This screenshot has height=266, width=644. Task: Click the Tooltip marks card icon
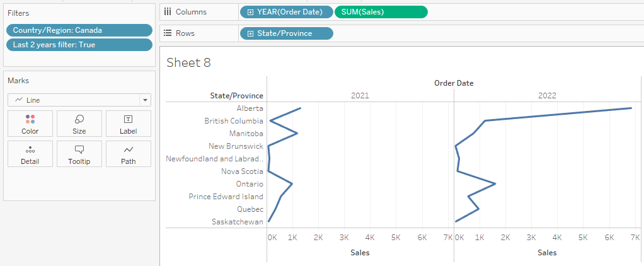tap(79, 150)
